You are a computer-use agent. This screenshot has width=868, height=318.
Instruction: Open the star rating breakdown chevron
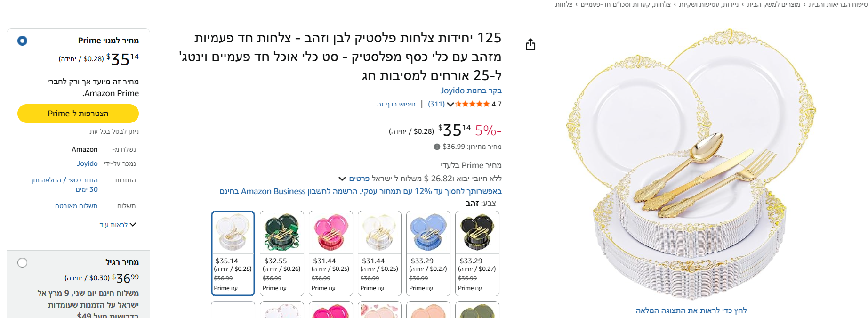[450, 104]
